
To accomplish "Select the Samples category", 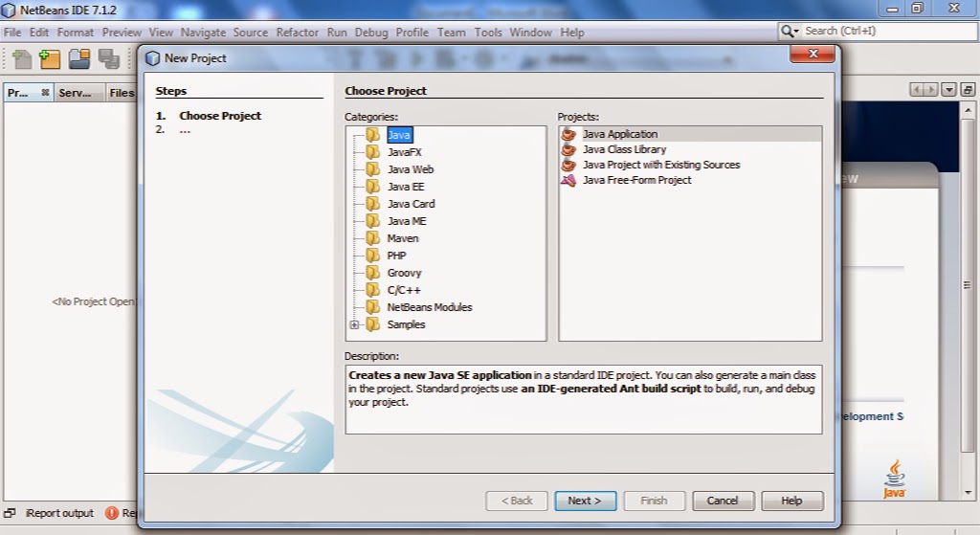I will (x=406, y=324).
